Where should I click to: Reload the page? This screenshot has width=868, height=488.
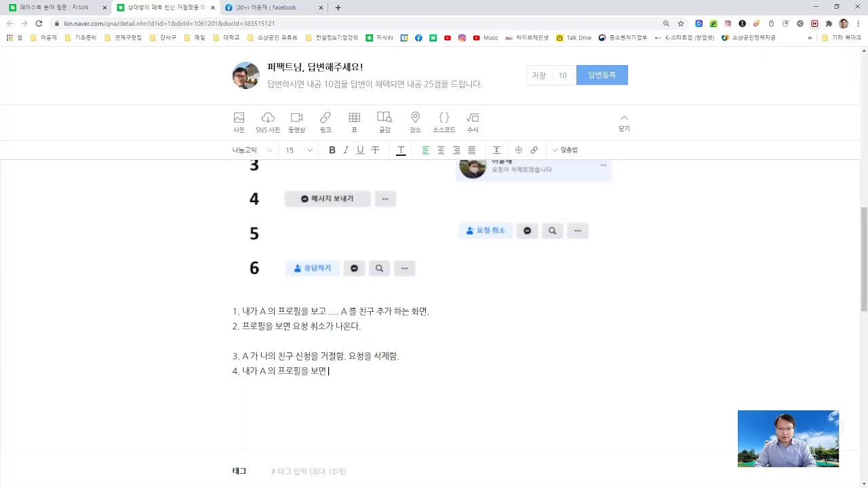(39, 23)
